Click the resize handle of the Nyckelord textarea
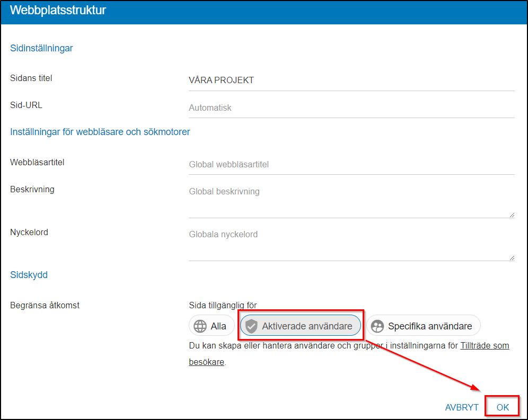528x420 pixels. (x=512, y=257)
